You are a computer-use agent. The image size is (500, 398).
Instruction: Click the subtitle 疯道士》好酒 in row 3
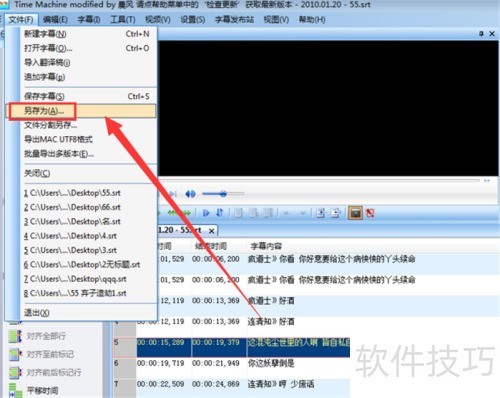point(271,301)
